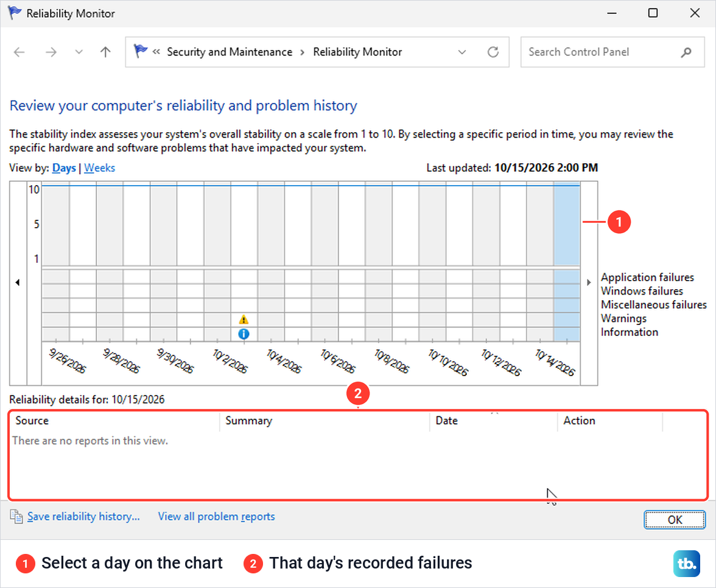Sort the details list by Summary column
716x588 pixels.
[x=325, y=421]
